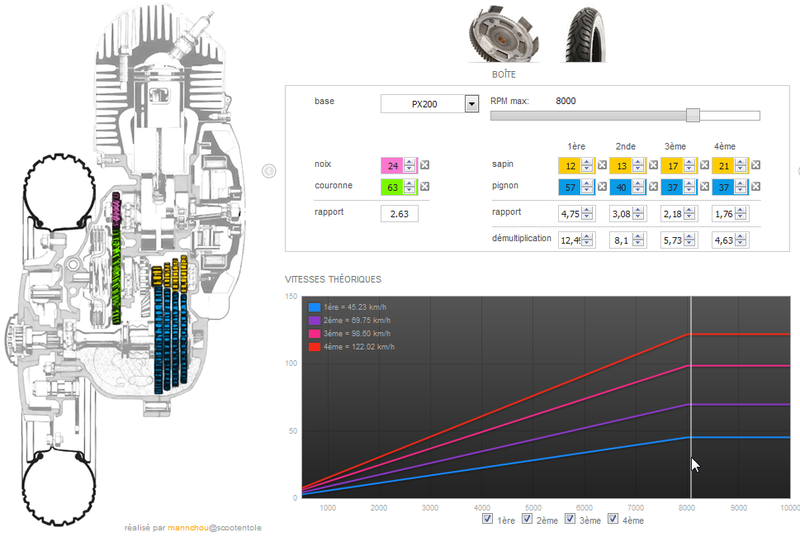Uncheck the 1ère speed curve checkbox
The image size is (800, 537).
point(487,519)
